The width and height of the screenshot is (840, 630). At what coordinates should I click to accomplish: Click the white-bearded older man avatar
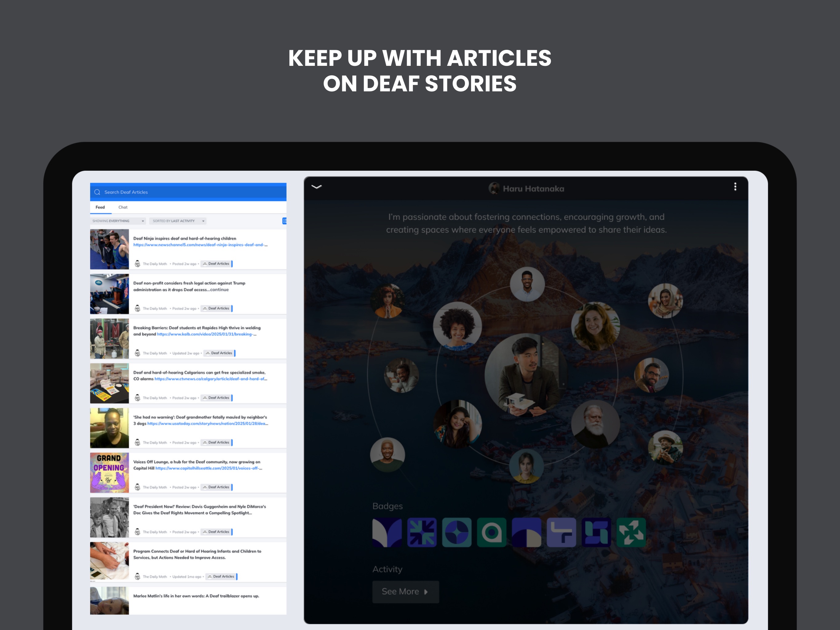click(596, 424)
